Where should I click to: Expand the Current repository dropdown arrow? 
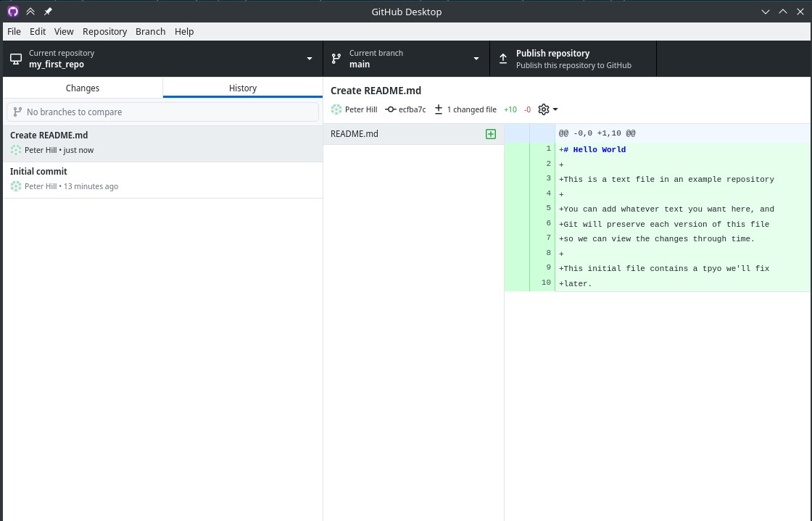pyautogui.click(x=309, y=59)
